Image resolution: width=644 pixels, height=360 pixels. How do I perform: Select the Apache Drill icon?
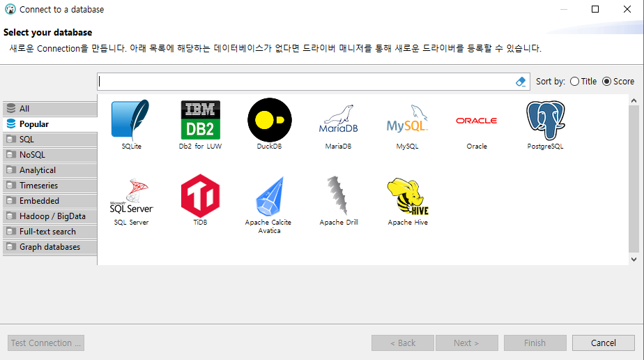pyautogui.click(x=339, y=196)
